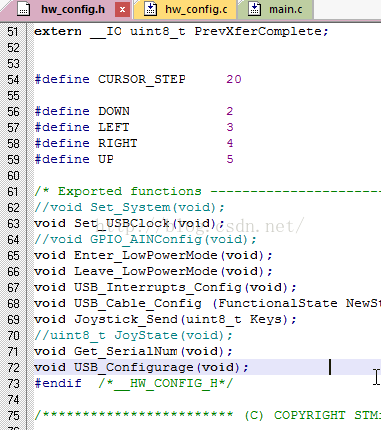Place cursor in USB_Configurage declaration

(x=141, y=367)
